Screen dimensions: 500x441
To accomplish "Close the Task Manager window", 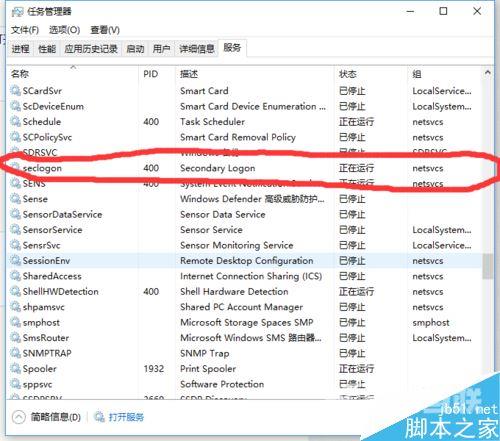I will pos(477,11).
